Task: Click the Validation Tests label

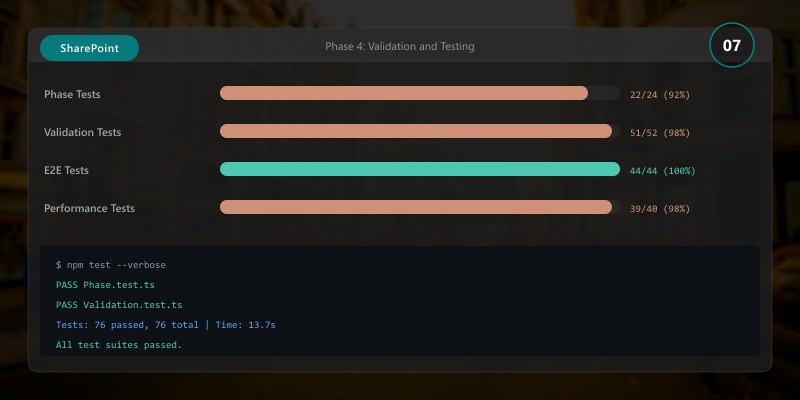Action: point(83,132)
